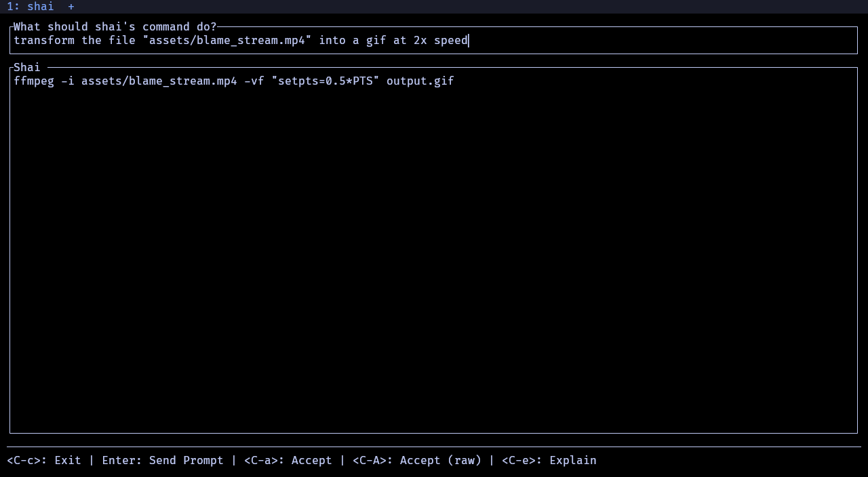The width and height of the screenshot is (868, 477).
Task: Click the "Enter: Send Prompt" hint
Action: coord(163,461)
